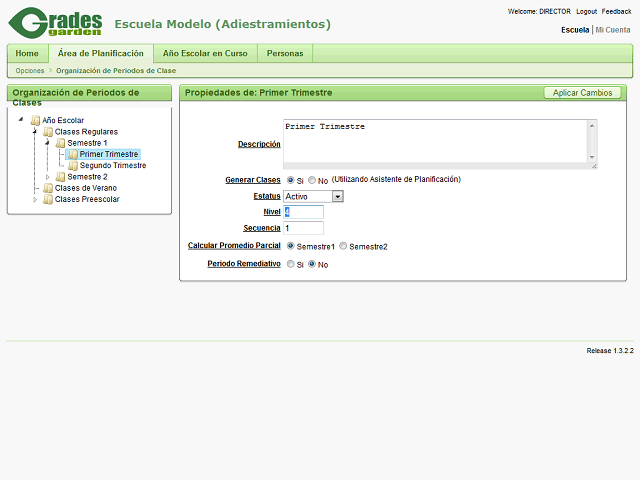Image resolution: width=640 pixels, height=480 pixels.
Task: Click the Clases Preescolar folder icon
Action: [48, 199]
